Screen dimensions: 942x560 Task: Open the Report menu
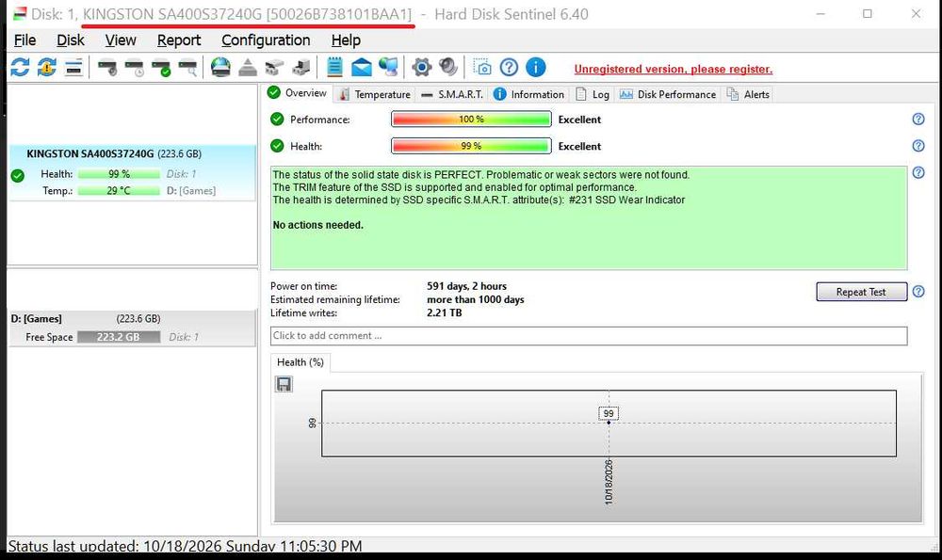[179, 40]
